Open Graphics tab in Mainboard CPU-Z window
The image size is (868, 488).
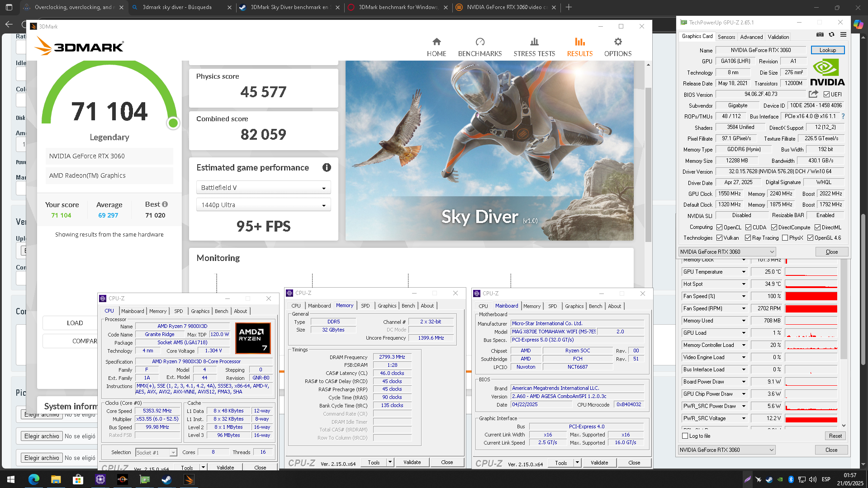(x=574, y=306)
